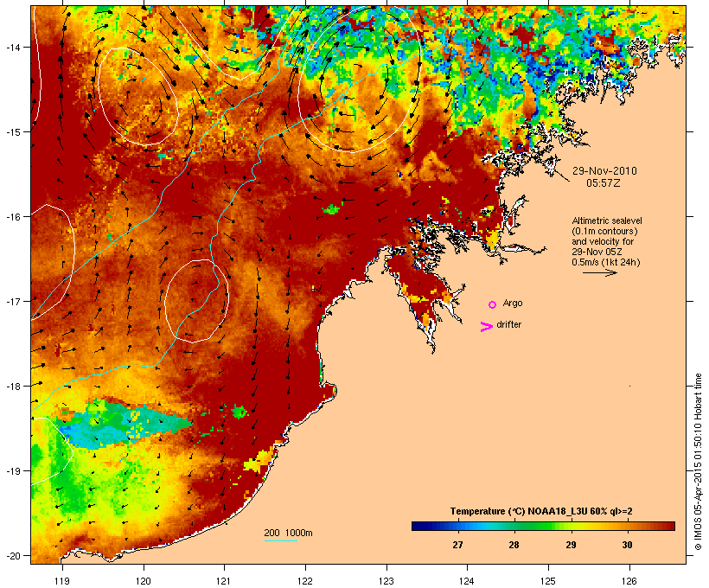Click the date label 29-Nov-2010
Image resolution: width=709 pixels, height=588 pixels.
pos(604,171)
